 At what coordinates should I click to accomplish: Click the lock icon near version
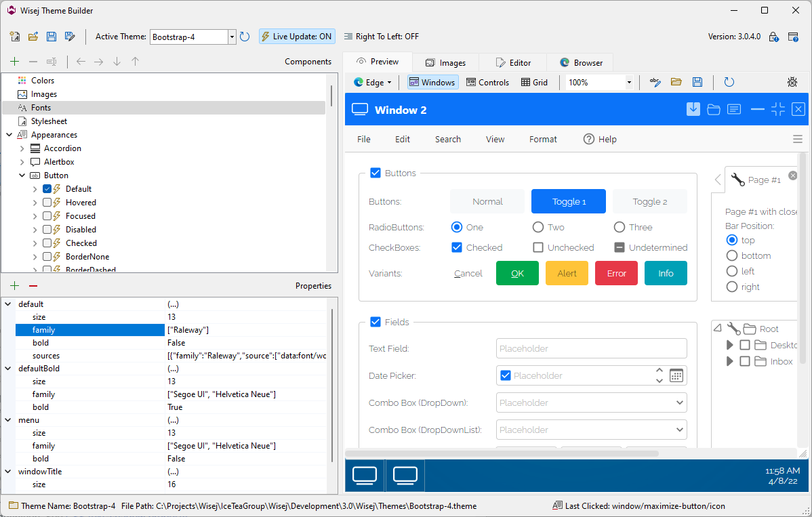pyautogui.click(x=773, y=37)
